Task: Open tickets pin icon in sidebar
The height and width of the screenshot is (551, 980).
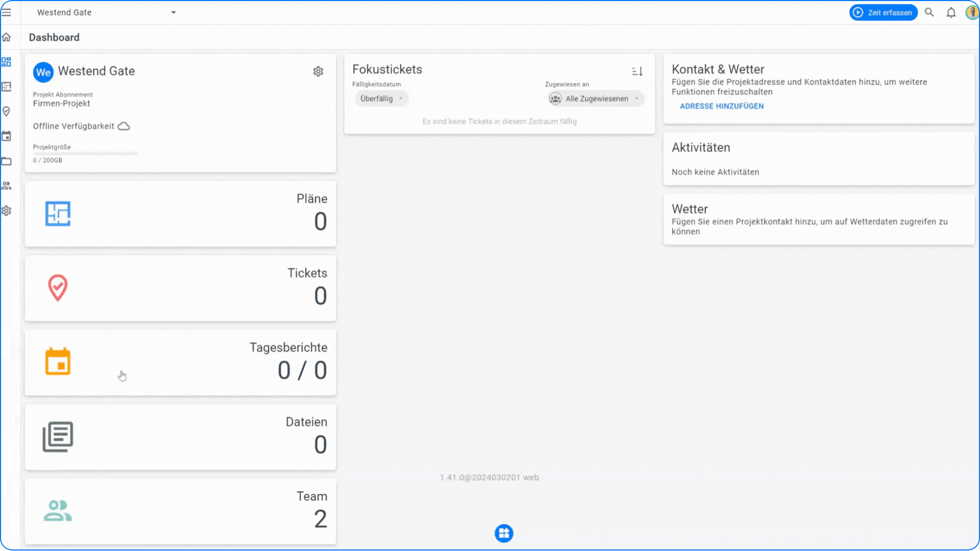Action: (x=7, y=111)
